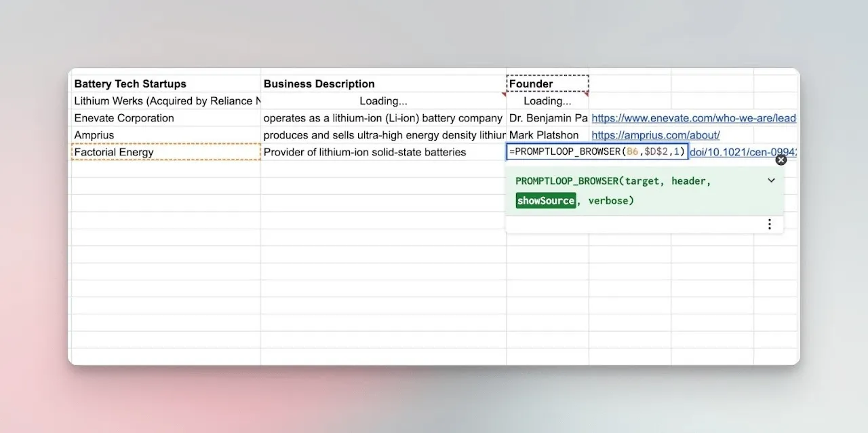Click the Dr. Benjamin founder cell
The width and height of the screenshot is (868, 433).
tap(547, 118)
